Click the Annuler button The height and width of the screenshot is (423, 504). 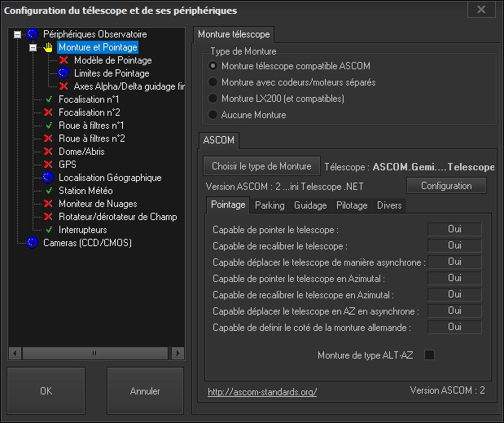(x=145, y=391)
